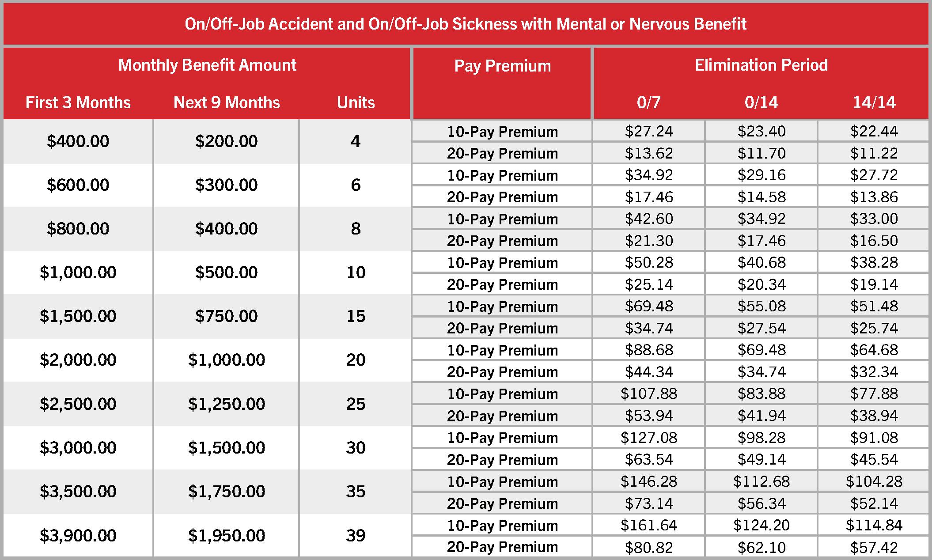932x560 pixels.
Task: Select the $3,900.00 monthly benefit cell
Action: 78,535
